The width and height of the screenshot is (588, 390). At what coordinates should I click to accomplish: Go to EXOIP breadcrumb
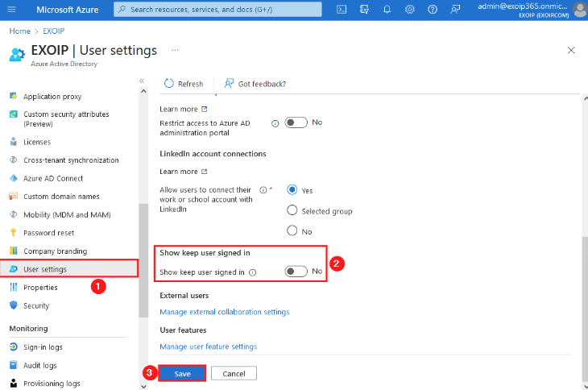[54, 31]
